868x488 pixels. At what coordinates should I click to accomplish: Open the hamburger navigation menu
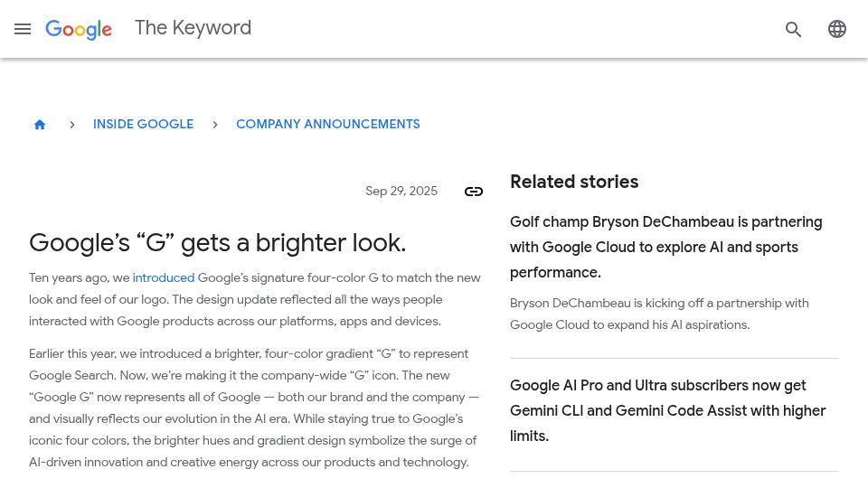[x=23, y=29]
